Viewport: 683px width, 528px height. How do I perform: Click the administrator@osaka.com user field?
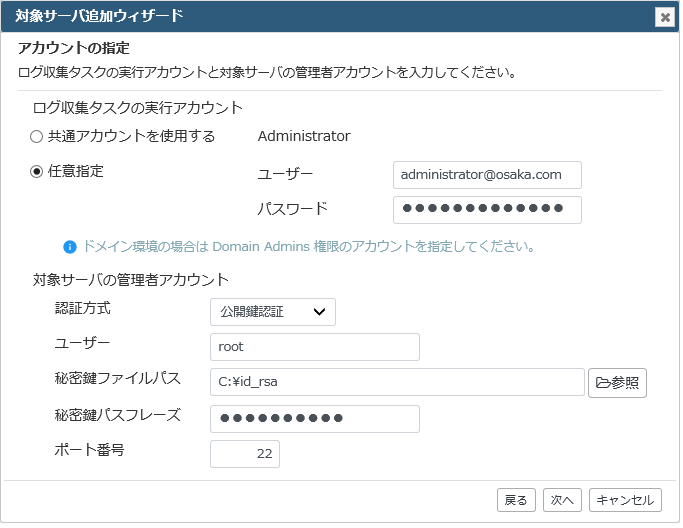click(x=487, y=175)
